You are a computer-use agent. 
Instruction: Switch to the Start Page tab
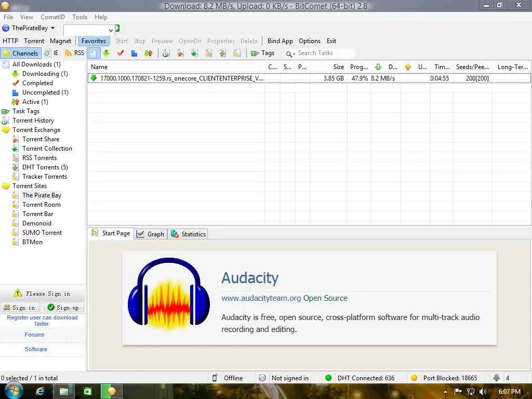pyautogui.click(x=111, y=233)
